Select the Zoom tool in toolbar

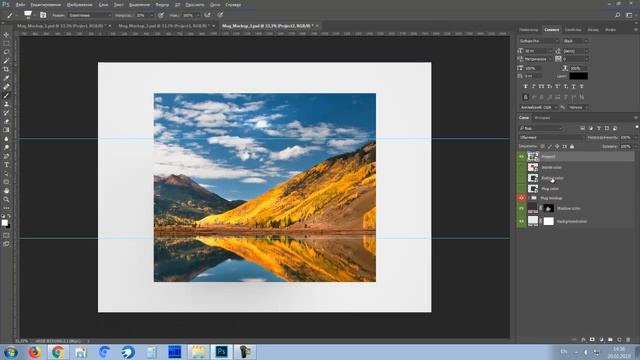coord(6,199)
